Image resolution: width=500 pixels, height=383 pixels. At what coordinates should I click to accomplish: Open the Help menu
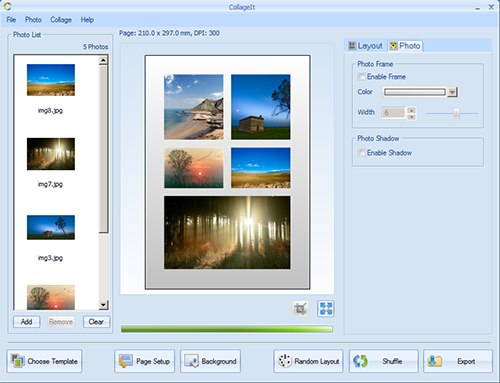pos(87,20)
